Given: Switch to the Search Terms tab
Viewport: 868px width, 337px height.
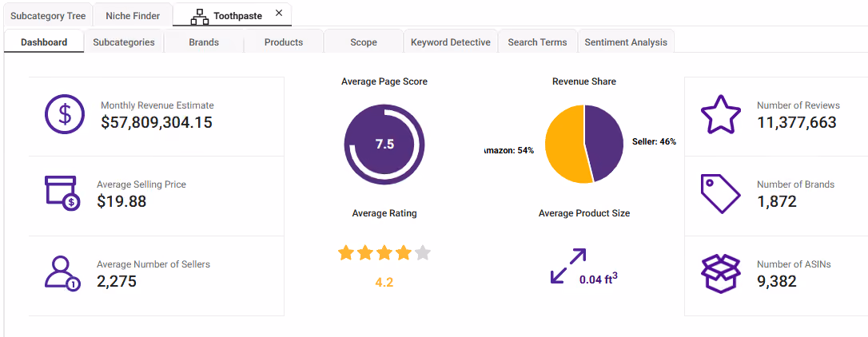Looking at the screenshot, I should pos(538,42).
